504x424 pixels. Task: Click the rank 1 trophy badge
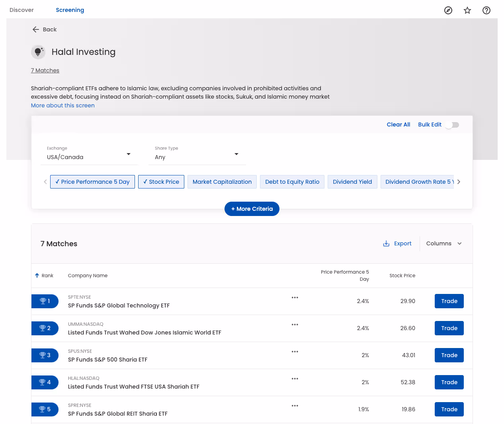point(45,301)
